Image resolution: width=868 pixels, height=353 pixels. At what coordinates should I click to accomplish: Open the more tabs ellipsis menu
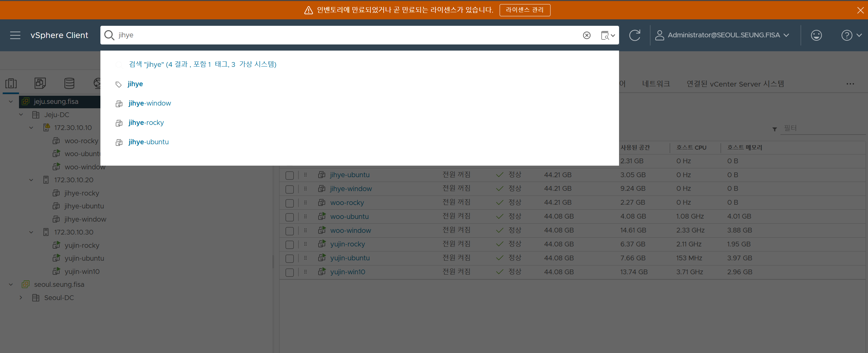click(850, 84)
